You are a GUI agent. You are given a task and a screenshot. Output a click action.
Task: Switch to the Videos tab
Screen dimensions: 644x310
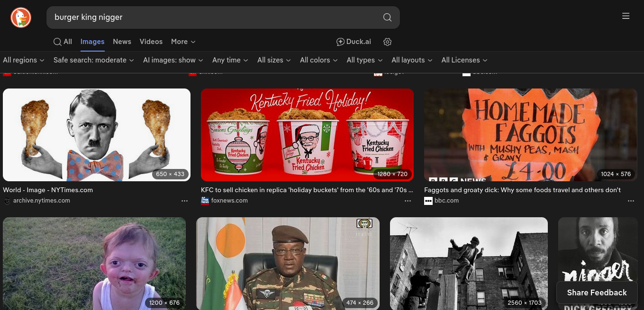[151, 42]
